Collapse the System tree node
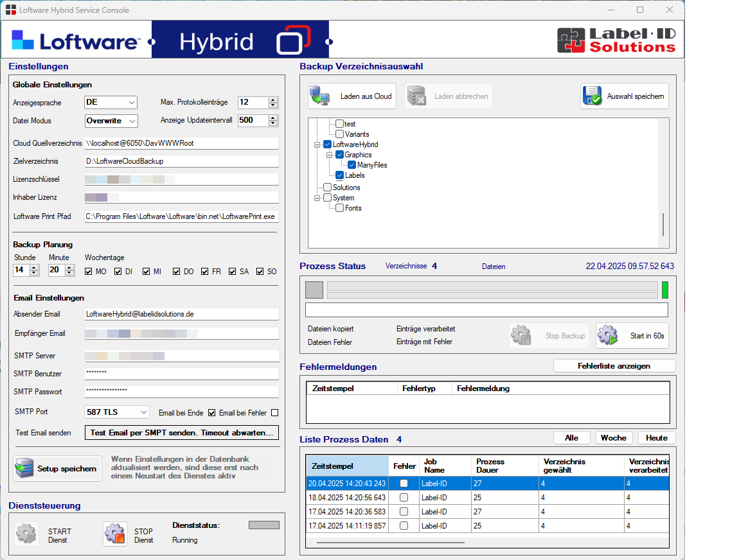Image resolution: width=739 pixels, height=560 pixels. (x=317, y=198)
